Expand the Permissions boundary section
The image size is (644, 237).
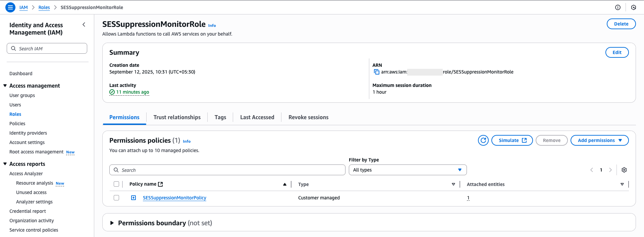tap(112, 223)
